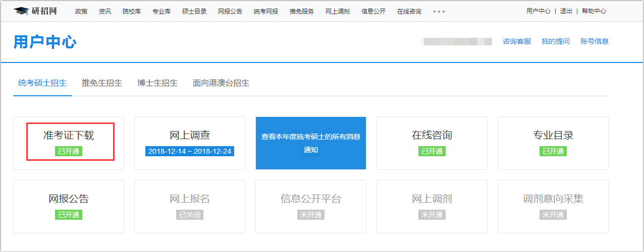Open the 准考证下载 card
The image size is (644, 252).
69,143
